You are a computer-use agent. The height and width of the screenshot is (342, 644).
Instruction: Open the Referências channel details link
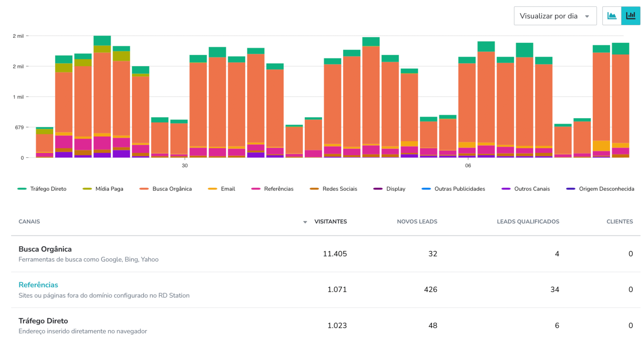pos(38,285)
